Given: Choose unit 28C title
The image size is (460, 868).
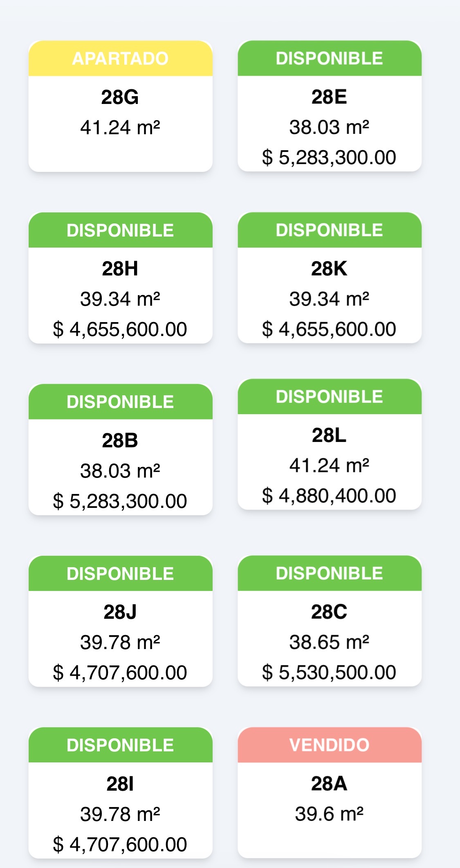Looking at the screenshot, I should click(x=329, y=612).
